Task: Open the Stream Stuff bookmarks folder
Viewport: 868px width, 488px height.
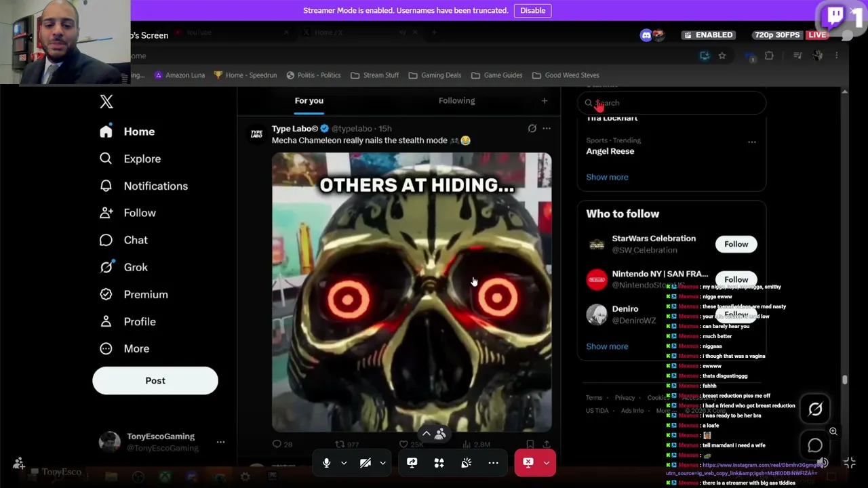Action: 374,75
